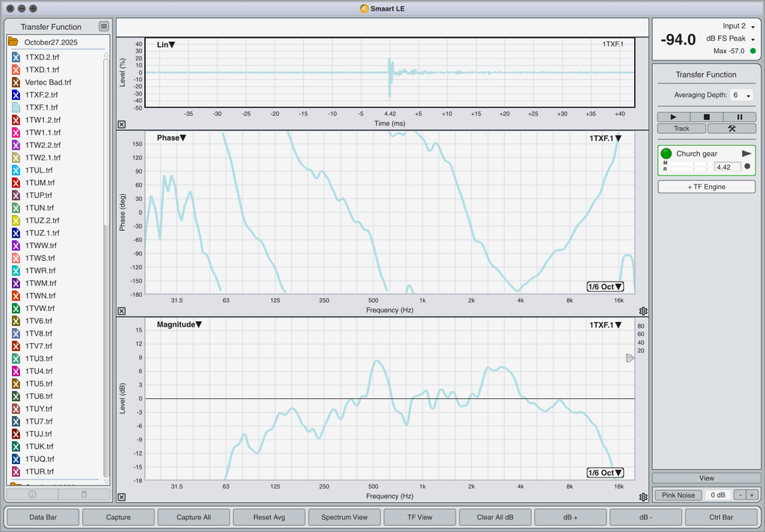This screenshot has height=532, width=765.
Task: Open measurement settings via the tools icon
Action: tap(731, 129)
